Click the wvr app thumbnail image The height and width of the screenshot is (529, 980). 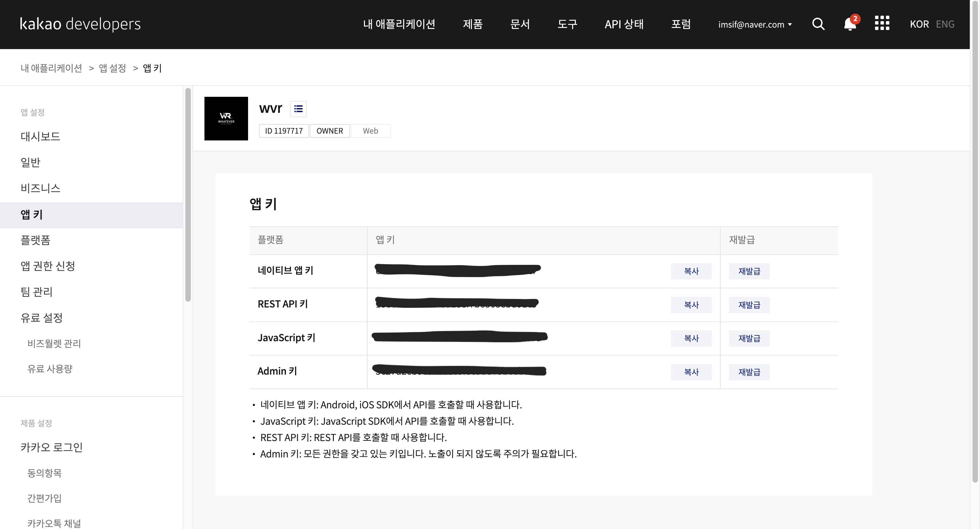pos(226,118)
